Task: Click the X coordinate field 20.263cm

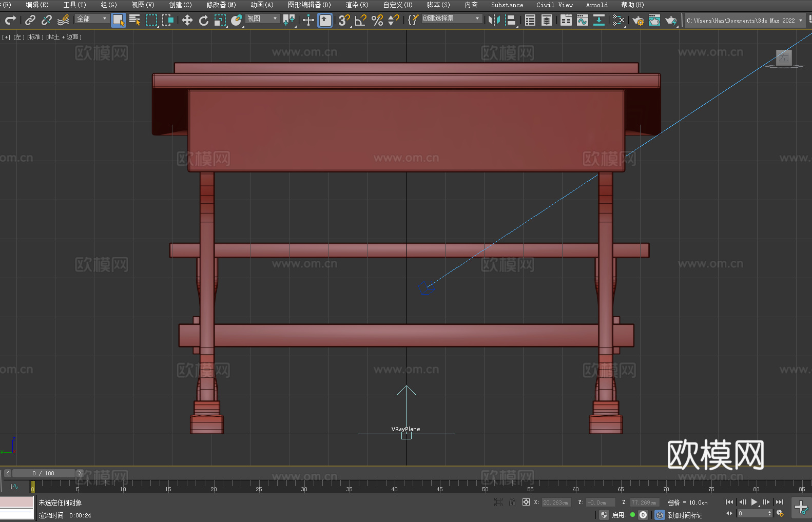Action: pyautogui.click(x=556, y=502)
